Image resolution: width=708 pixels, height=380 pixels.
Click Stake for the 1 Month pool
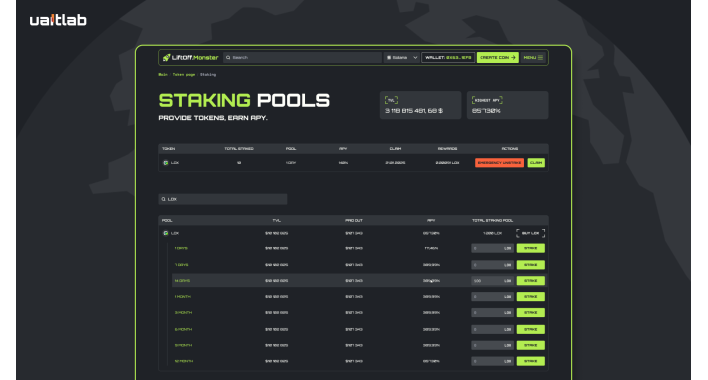(531, 297)
